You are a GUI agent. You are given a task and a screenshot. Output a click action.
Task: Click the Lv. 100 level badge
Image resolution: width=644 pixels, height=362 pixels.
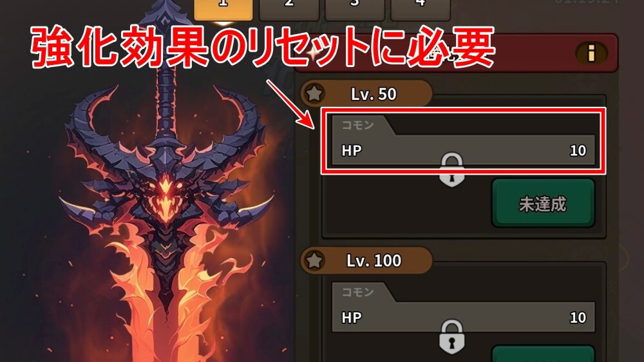point(366,260)
